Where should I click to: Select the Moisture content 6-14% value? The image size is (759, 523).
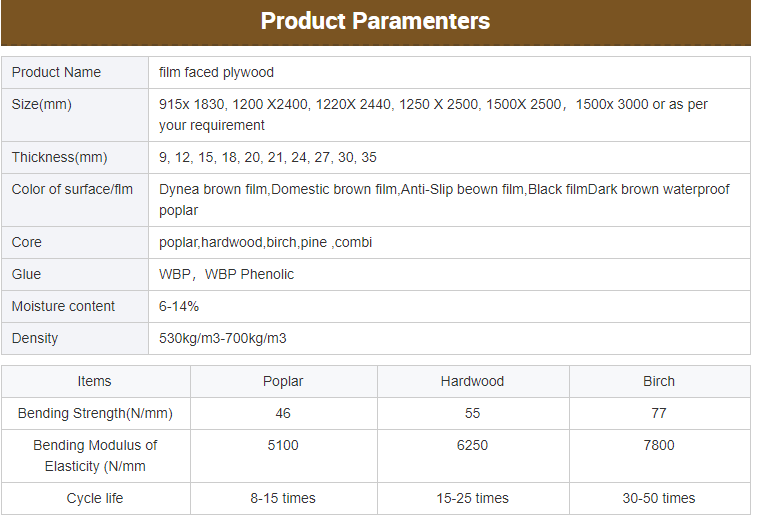pyautogui.click(x=179, y=306)
